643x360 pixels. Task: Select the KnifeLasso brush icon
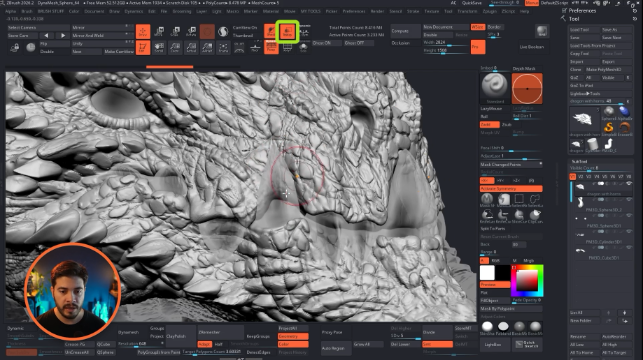tap(487, 216)
